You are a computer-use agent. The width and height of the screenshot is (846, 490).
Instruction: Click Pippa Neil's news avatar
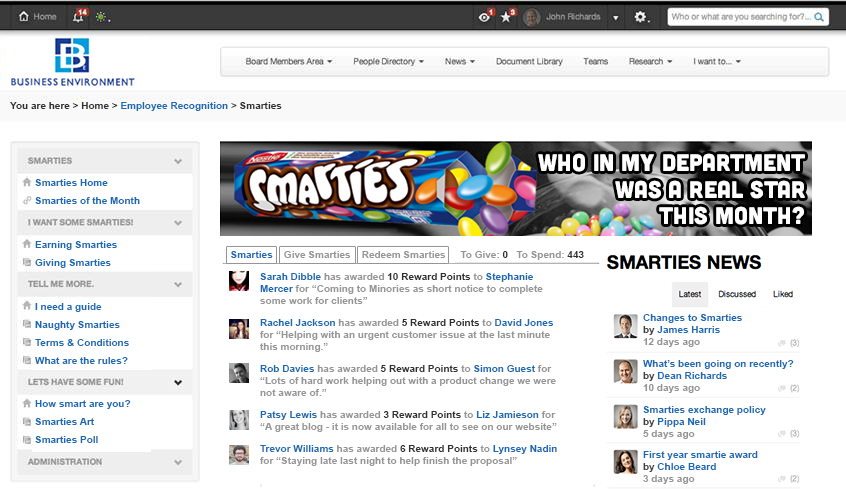(x=625, y=417)
